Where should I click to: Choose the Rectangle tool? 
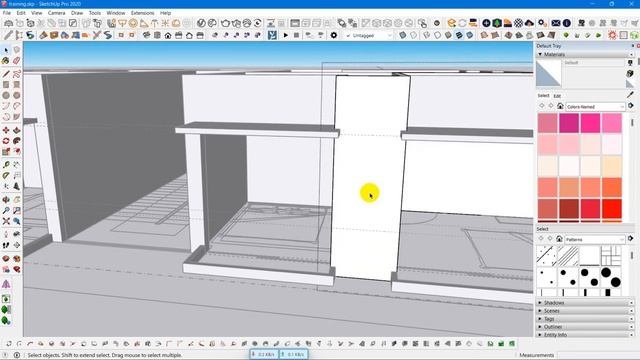[x=6, y=84]
